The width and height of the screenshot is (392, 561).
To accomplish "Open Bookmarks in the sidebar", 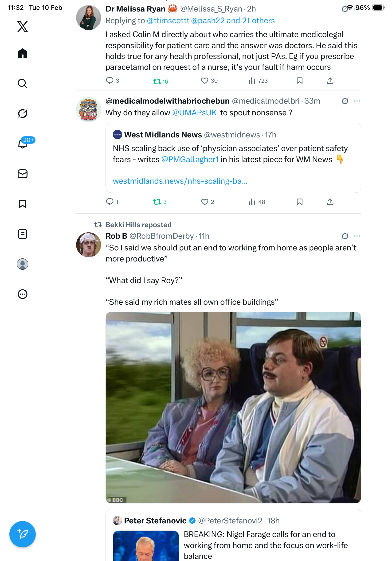I will click(23, 204).
